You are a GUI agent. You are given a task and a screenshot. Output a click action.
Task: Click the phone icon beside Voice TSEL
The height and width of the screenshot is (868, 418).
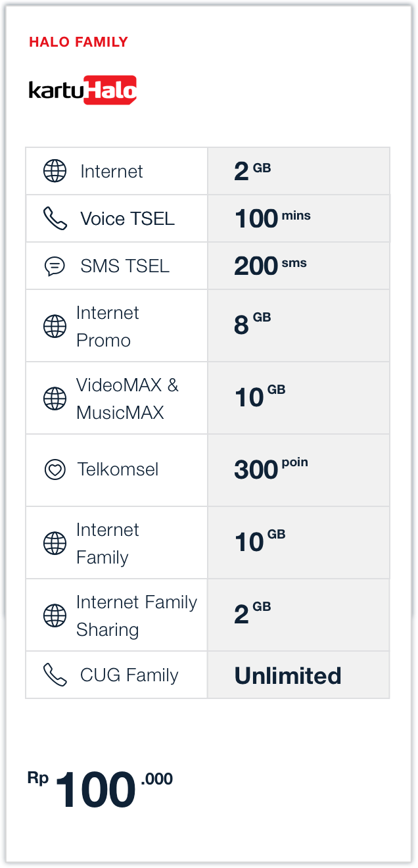pyautogui.click(x=55, y=218)
